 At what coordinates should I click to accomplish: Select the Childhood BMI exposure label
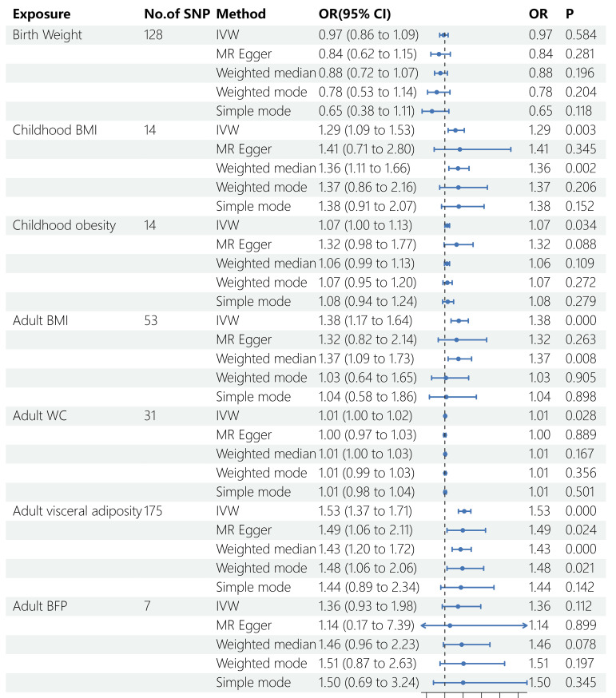click(54, 130)
